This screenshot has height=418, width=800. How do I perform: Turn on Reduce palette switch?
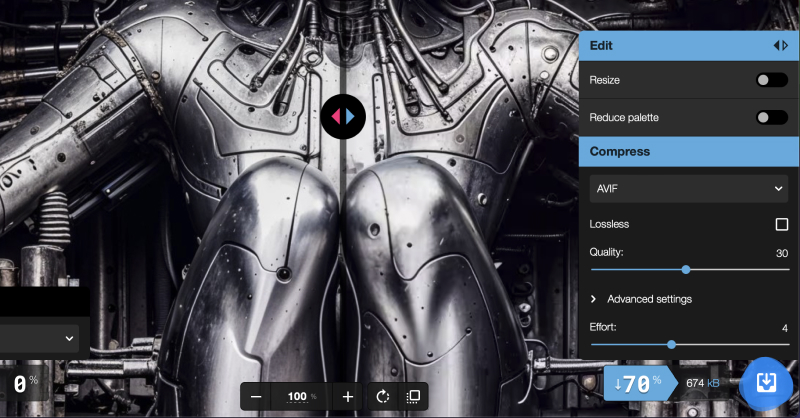(x=771, y=118)
